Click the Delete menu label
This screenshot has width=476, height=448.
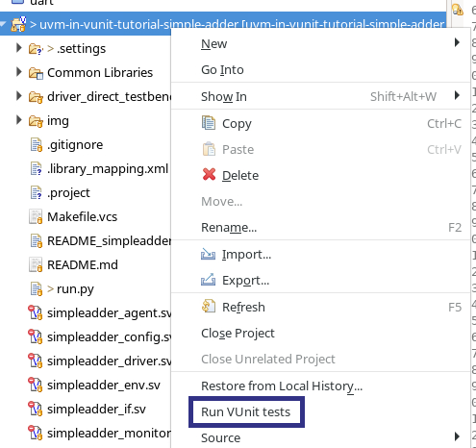[240, 175]
